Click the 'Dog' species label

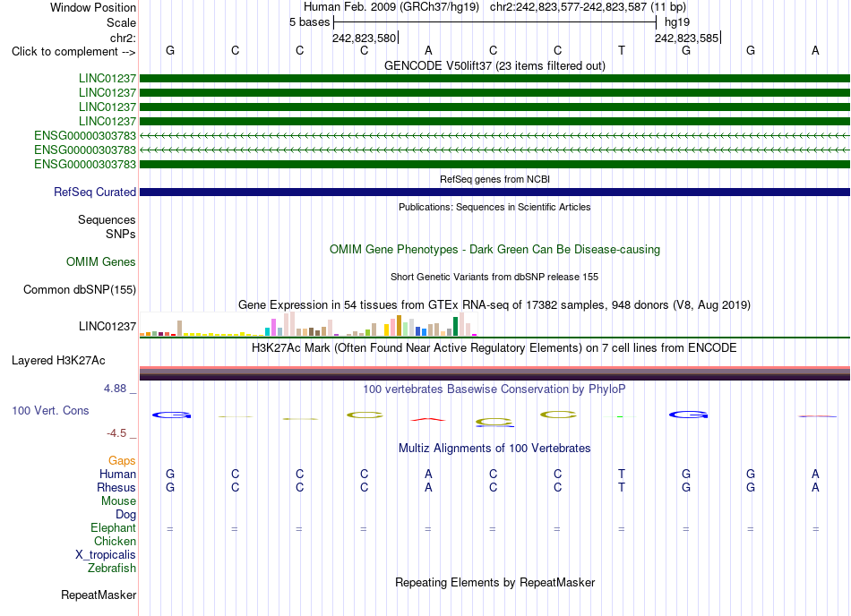click(x=125, y=514)
